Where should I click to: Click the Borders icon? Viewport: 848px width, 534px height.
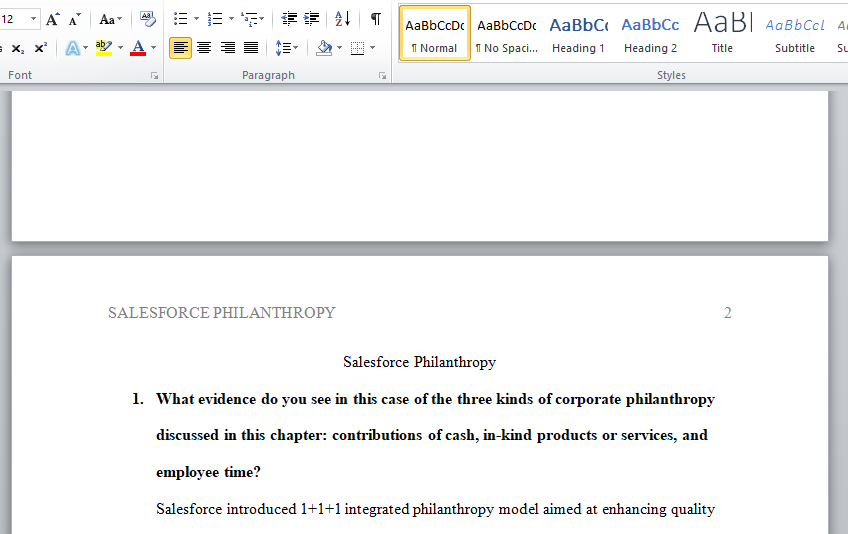pos(357,48)
